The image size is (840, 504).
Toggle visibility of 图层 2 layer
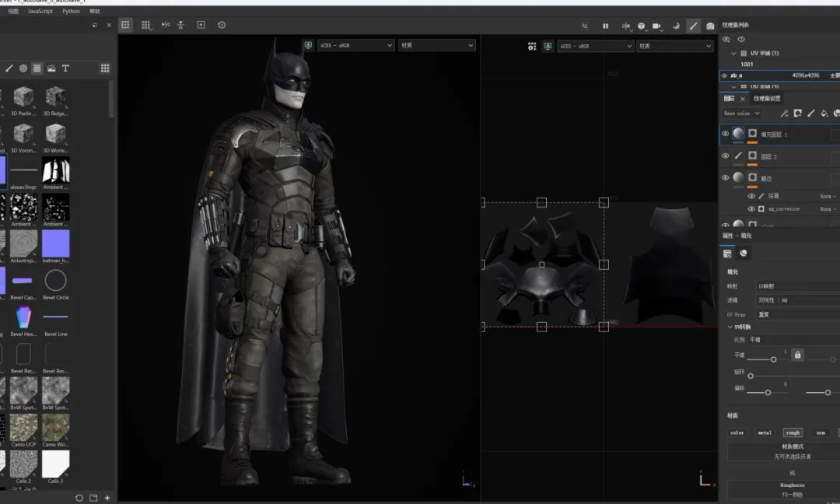[725, 156]
